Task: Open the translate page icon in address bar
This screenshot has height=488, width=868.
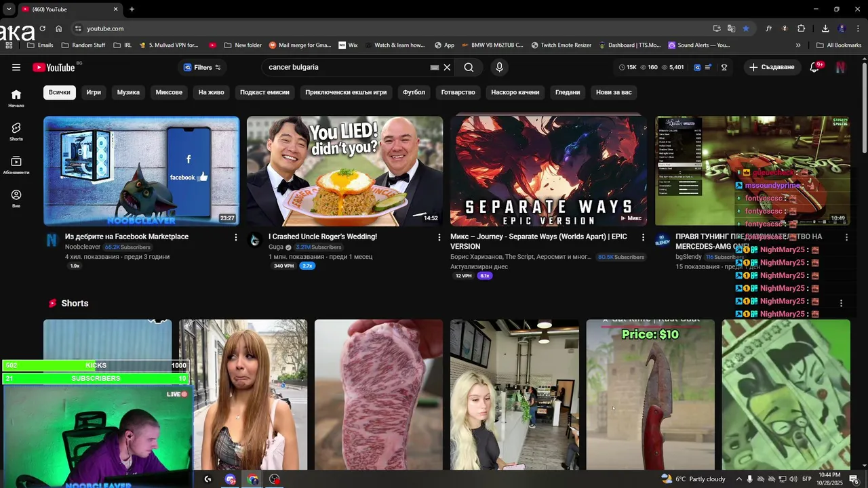Action: [731, 28]
